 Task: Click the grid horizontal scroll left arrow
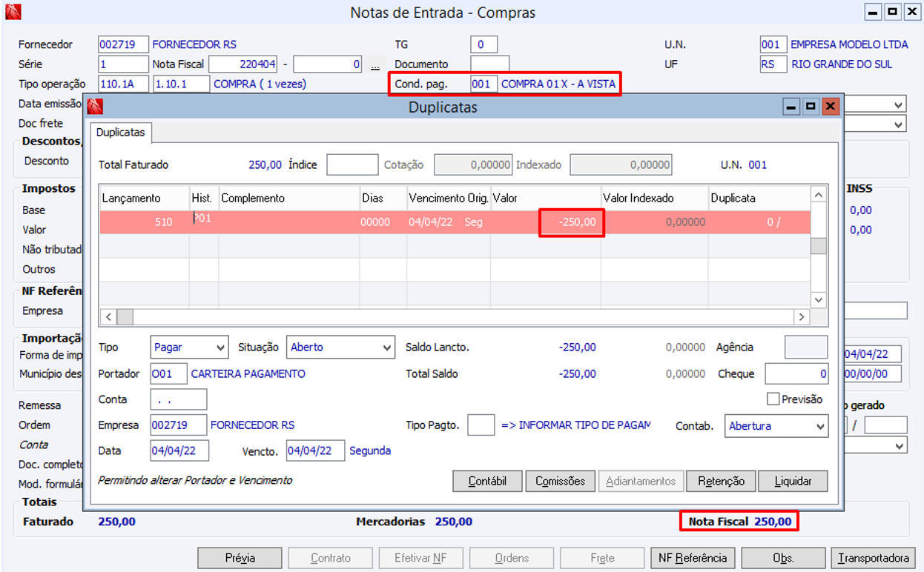click(x=108, y=317)
